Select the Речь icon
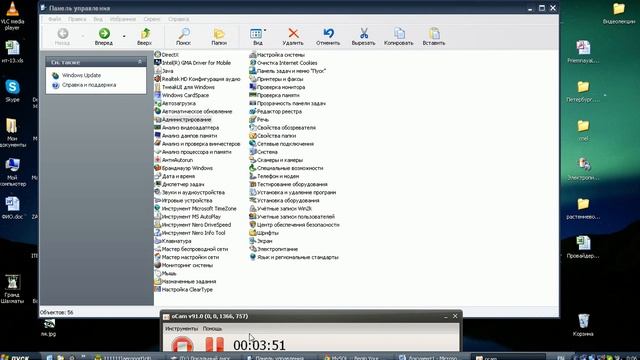Image resolution: width=640 pixels, height=360 pixels. [253, 120]
